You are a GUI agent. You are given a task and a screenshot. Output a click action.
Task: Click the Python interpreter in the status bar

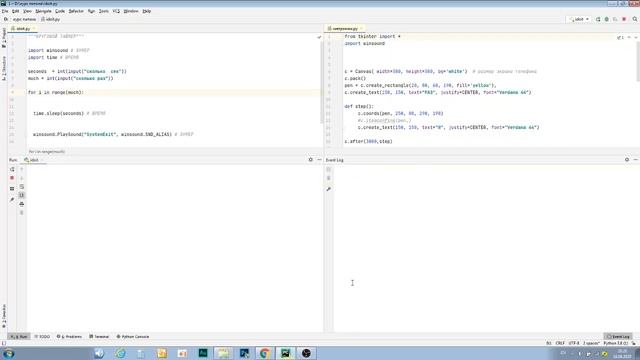pyautogui.click(x=616, y=343)
